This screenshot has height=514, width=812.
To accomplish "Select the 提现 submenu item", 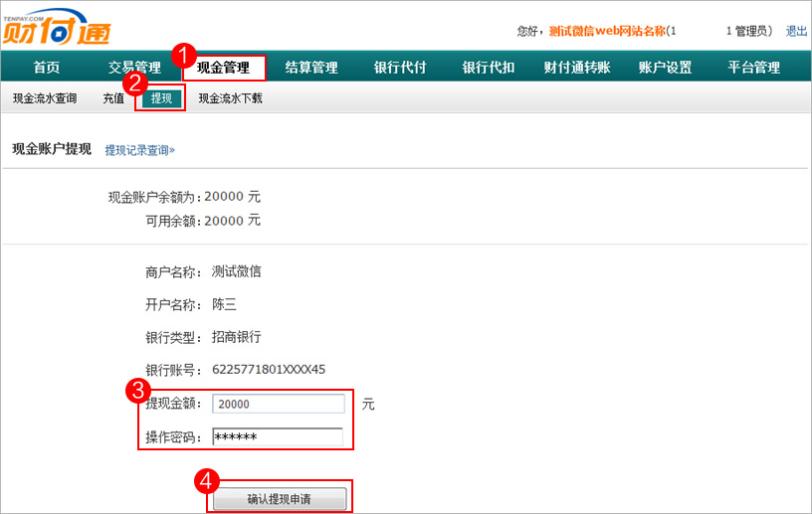I will coord(161,98).
